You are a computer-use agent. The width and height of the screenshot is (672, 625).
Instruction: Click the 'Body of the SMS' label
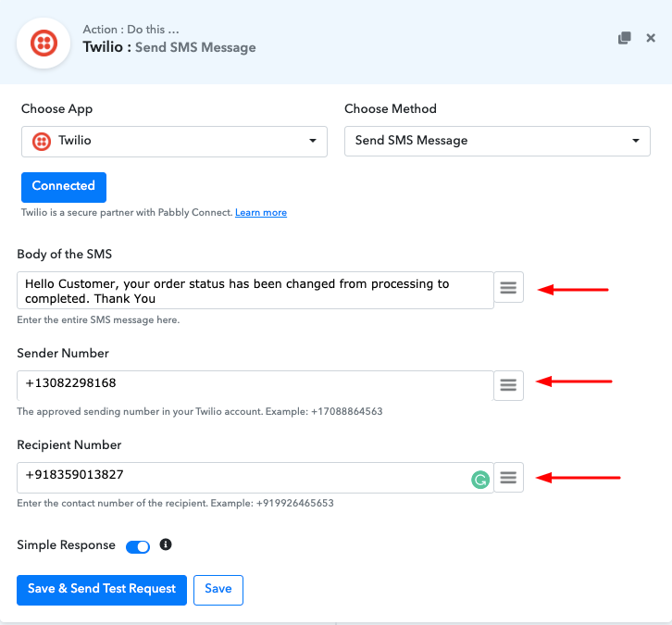point(64,255)
